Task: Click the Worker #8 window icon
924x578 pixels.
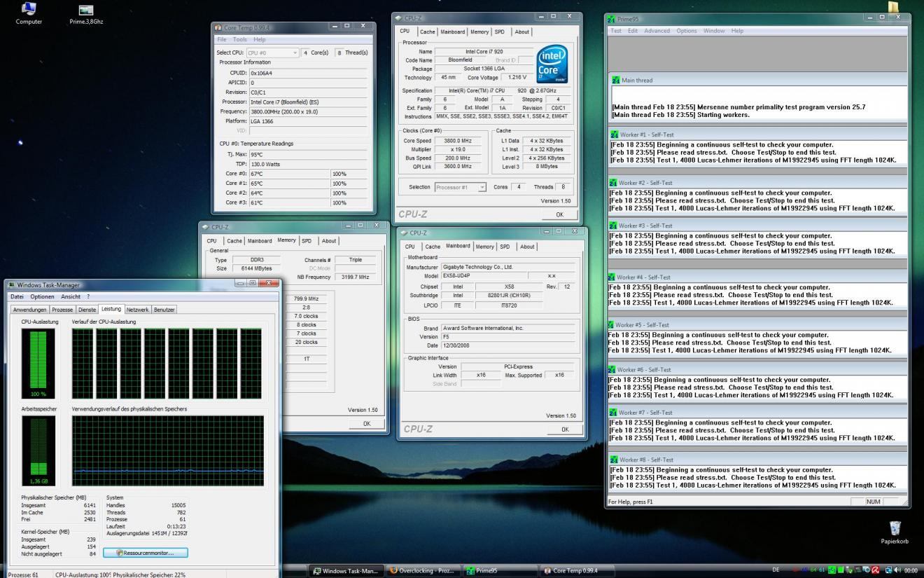Action: pyautogui.click(x=615, y=459)
